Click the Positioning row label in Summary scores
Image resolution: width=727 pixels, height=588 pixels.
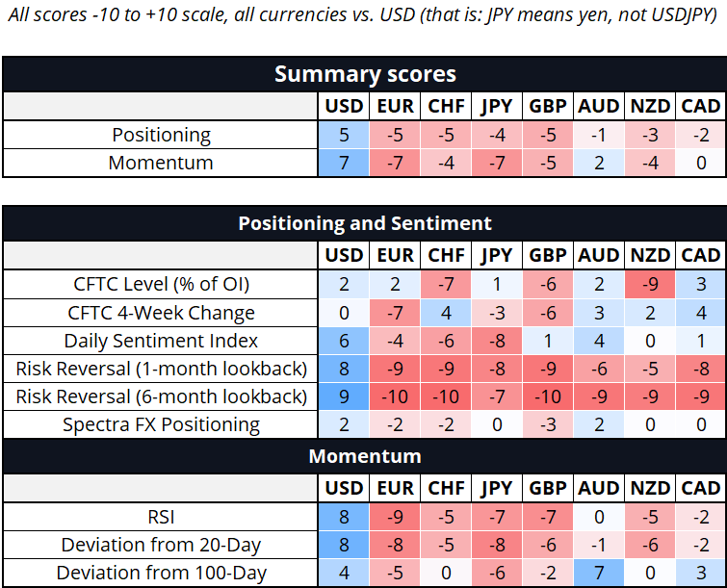coord(162,135)
